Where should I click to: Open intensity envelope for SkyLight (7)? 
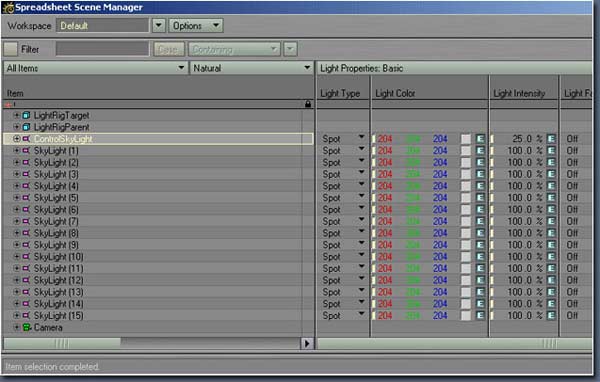tap(551, 221)
